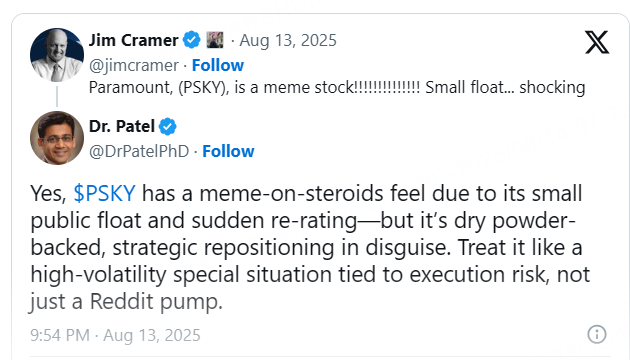Viewport: 630px width, 360px height.
Task: Click Jim Cramer's blue verified badge
Action: 192,40
